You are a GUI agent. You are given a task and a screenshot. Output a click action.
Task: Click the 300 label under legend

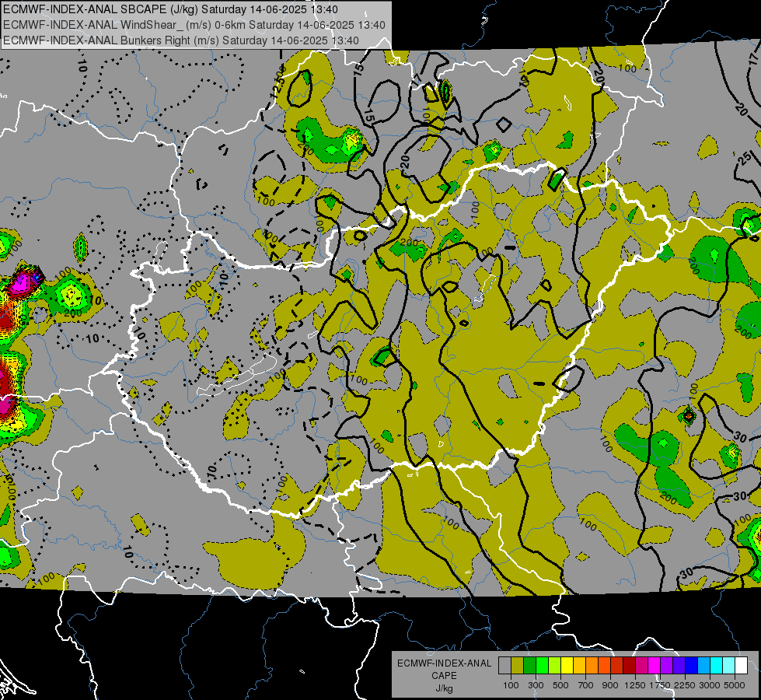tap(536, 685)
